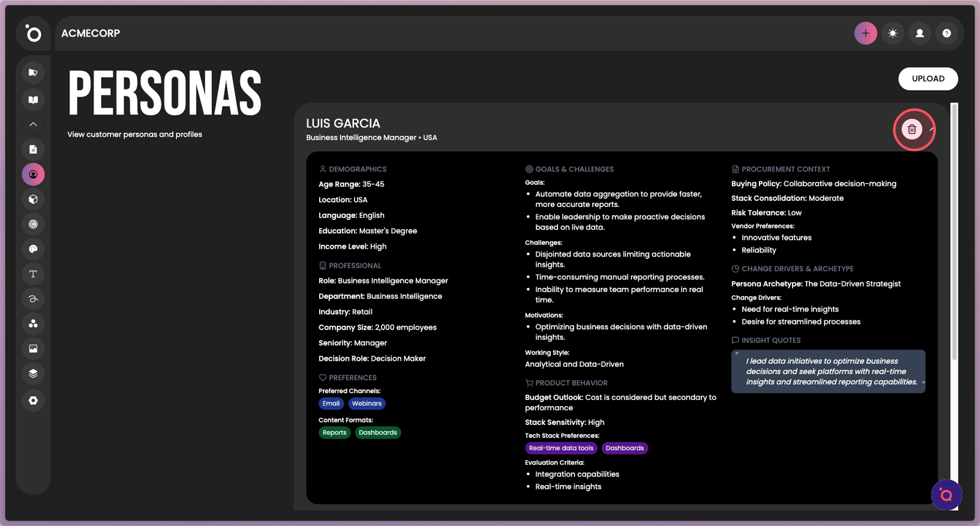Open the megaphone campaigns icon in sidebar
This screenshot has height=526, width=980.
33,72
